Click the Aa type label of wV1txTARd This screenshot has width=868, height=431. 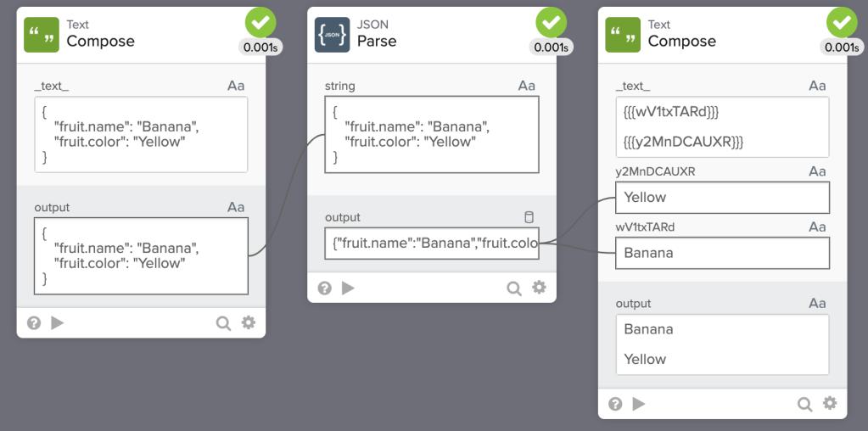click(817, 227)
